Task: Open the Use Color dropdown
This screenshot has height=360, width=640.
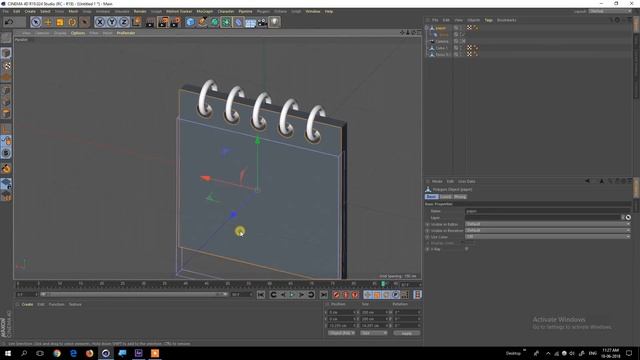Action: (x=548, y=237)
